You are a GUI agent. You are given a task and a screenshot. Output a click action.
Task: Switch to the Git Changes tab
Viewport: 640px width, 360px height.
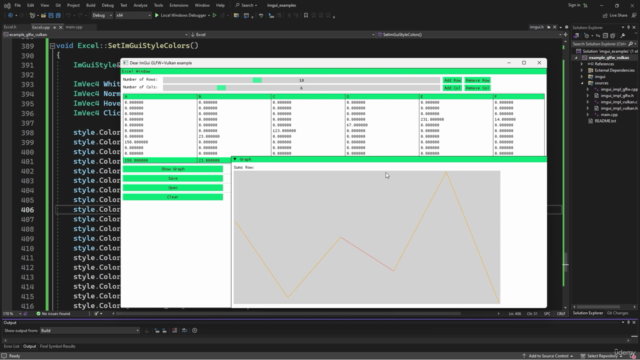pyautogui.click(x=618, y=313)
